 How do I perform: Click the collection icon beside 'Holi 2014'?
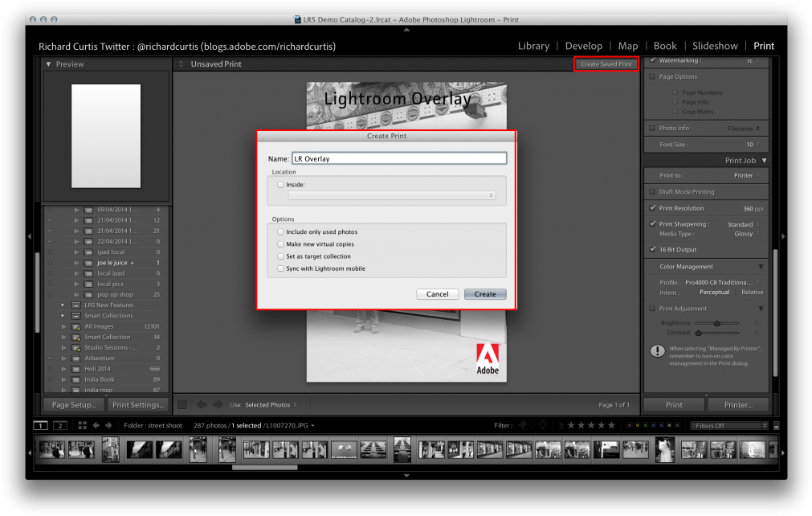75,369
